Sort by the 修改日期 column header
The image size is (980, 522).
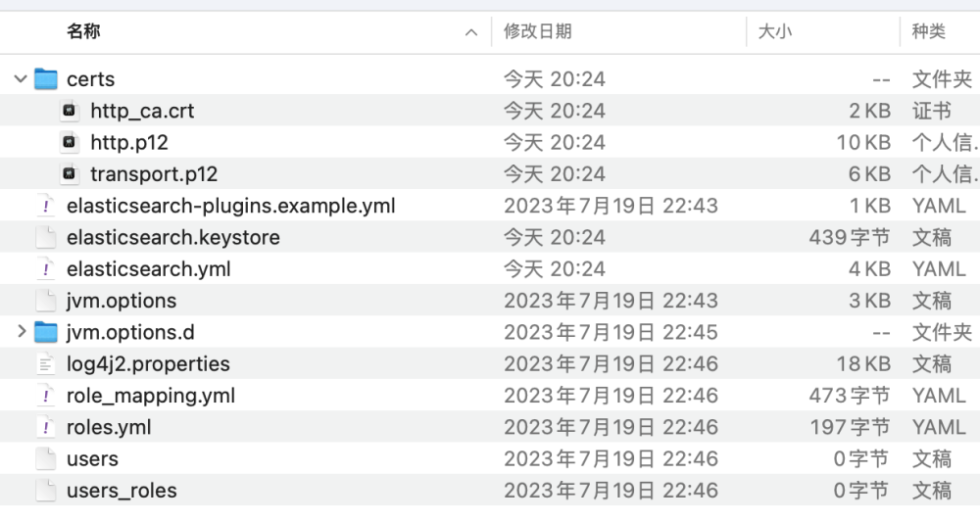click(x=537, y=31)
